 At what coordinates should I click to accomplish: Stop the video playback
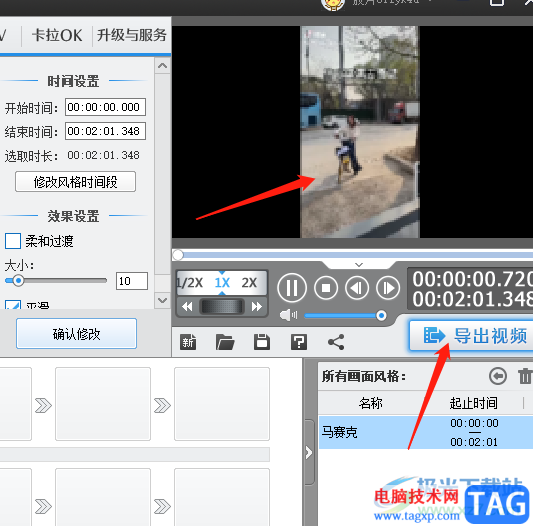[x=326, y=288]
